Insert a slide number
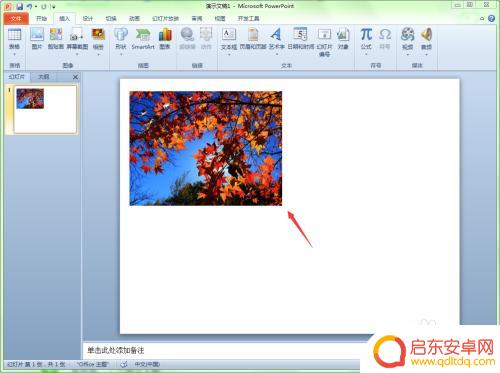Image resolution: width=500 pixels, height=373 pixels. [x=324, y=42]
